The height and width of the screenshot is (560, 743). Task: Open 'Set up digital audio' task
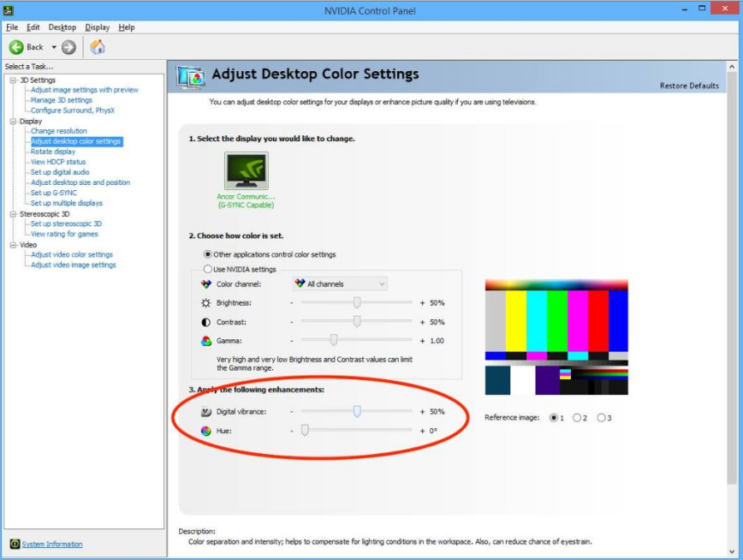[x=60, y=172]
